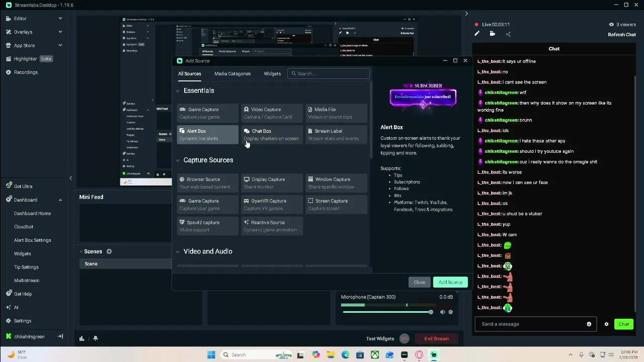Select Spout2 capture source
The image size is (644, 362).
[207, 226]
